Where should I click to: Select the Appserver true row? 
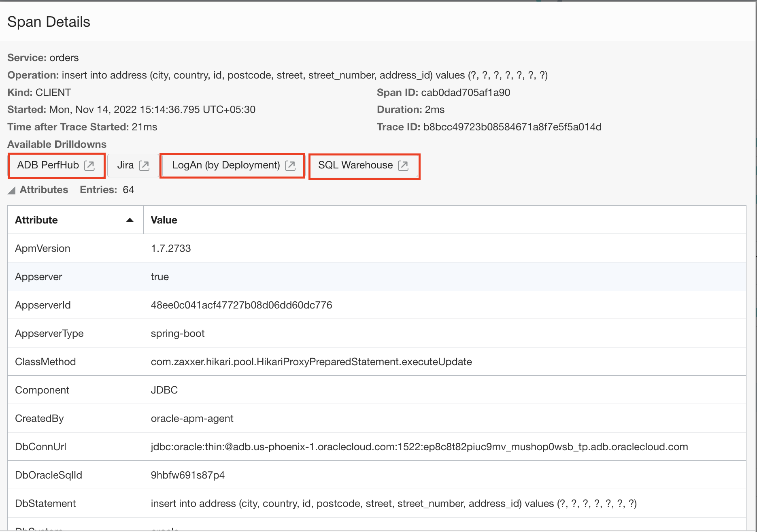[x=159, y=277]
